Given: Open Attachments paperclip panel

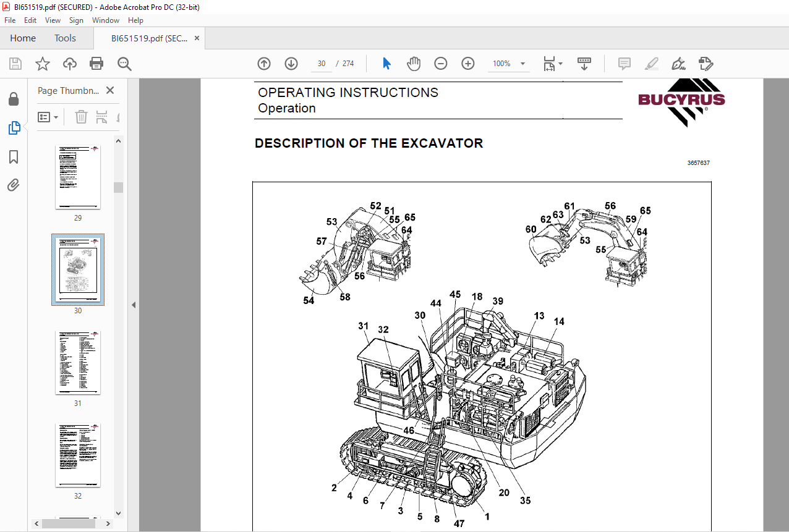Looking at the screenshot, I should coord(14,185).
